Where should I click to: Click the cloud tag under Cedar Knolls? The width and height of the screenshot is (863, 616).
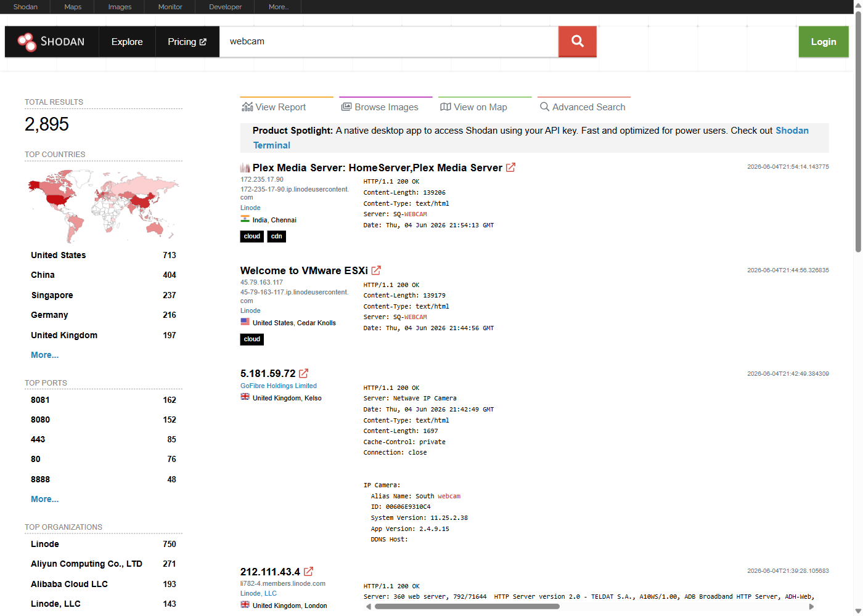point(252,339)
